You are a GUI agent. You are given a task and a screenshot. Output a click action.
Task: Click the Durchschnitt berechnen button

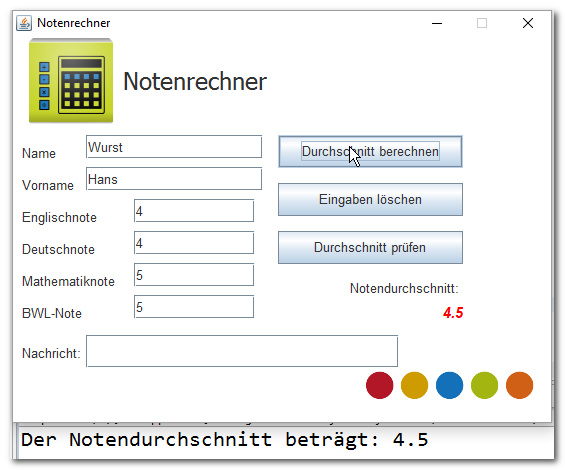(370, 151)
